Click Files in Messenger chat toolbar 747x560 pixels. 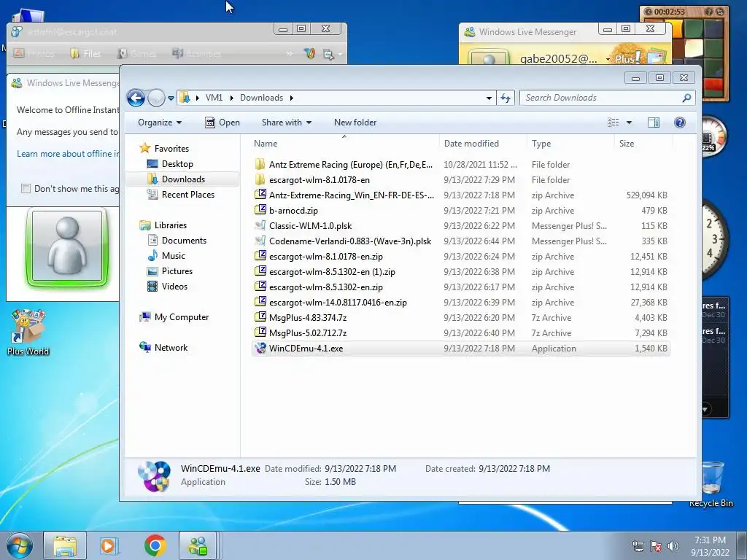(86, 53)
